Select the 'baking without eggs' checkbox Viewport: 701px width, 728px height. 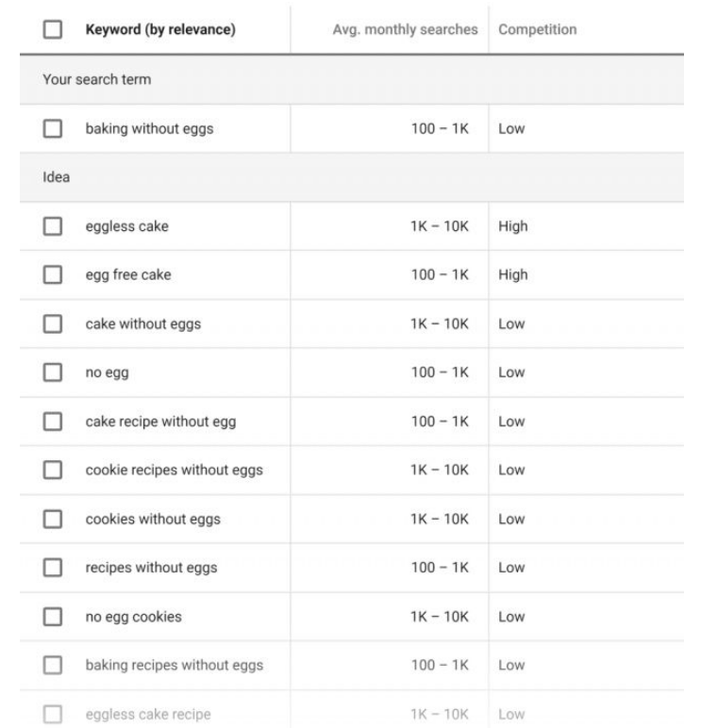[x=53, y=128]
